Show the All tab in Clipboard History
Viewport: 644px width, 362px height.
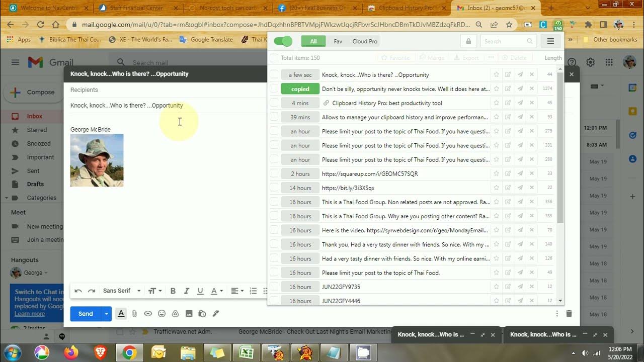pos(313,41)
